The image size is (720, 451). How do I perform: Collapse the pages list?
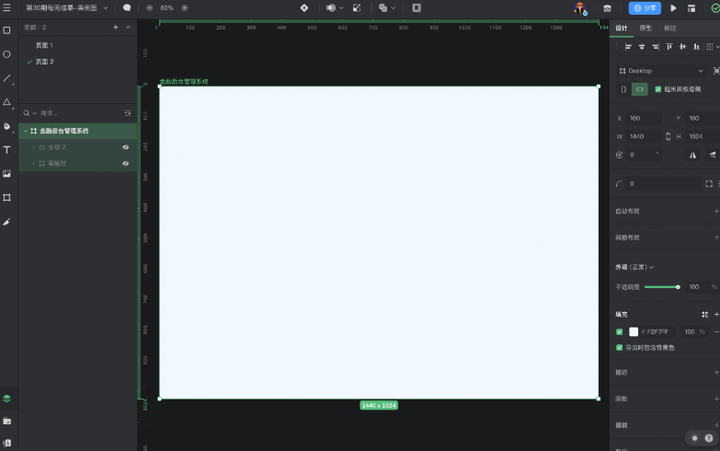[128, 28]
